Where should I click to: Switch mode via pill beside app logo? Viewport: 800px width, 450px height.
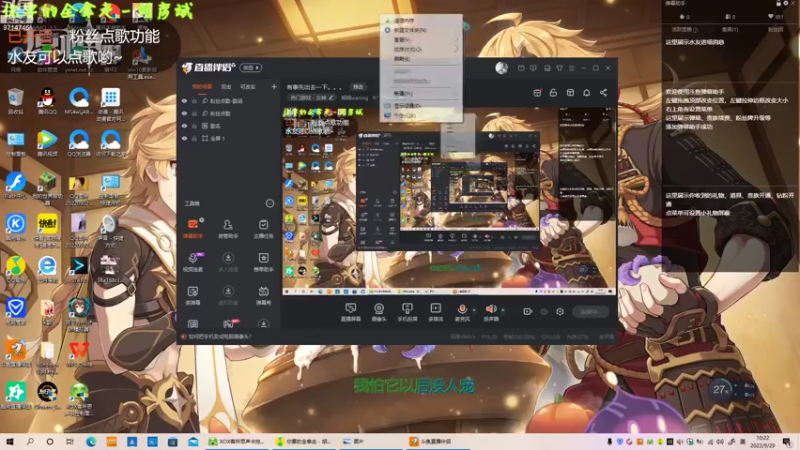pos(251,68)
